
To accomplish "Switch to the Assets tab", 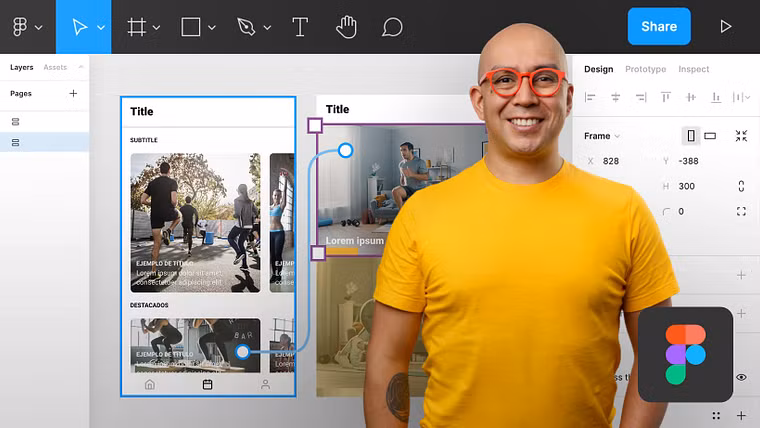I will tap(55, 67).
